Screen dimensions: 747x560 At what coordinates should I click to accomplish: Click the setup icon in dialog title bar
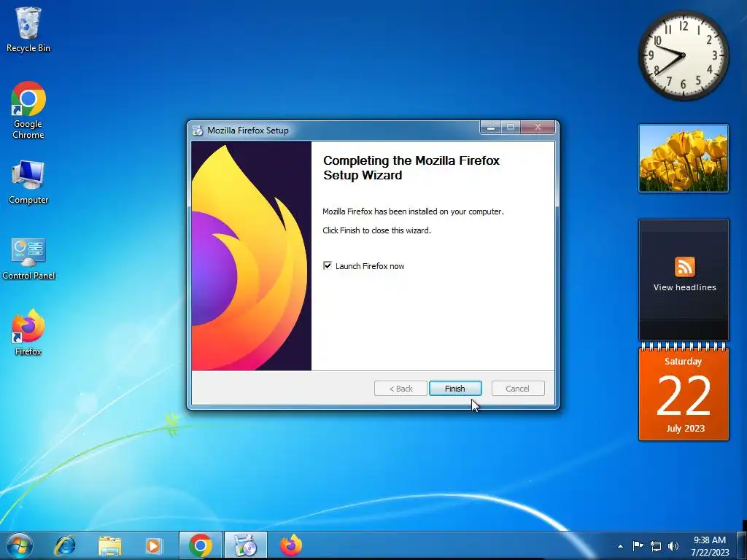coord(198,130)
